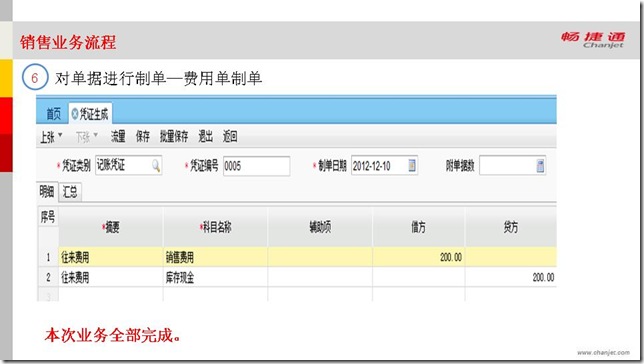Screen dimensions: 644x364
Task: Click the 批量保存 toolbar button
Action: (x=174, y=136)
